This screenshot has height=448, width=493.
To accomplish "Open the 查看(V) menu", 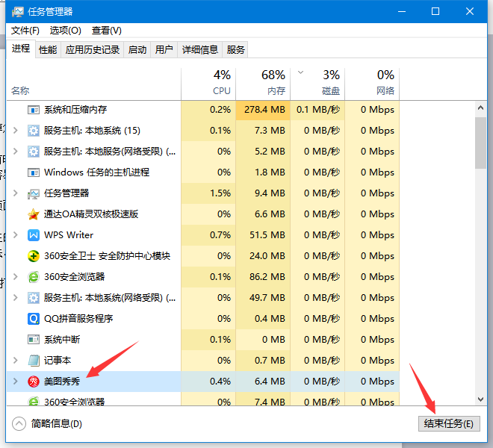I will click(107, 31).
